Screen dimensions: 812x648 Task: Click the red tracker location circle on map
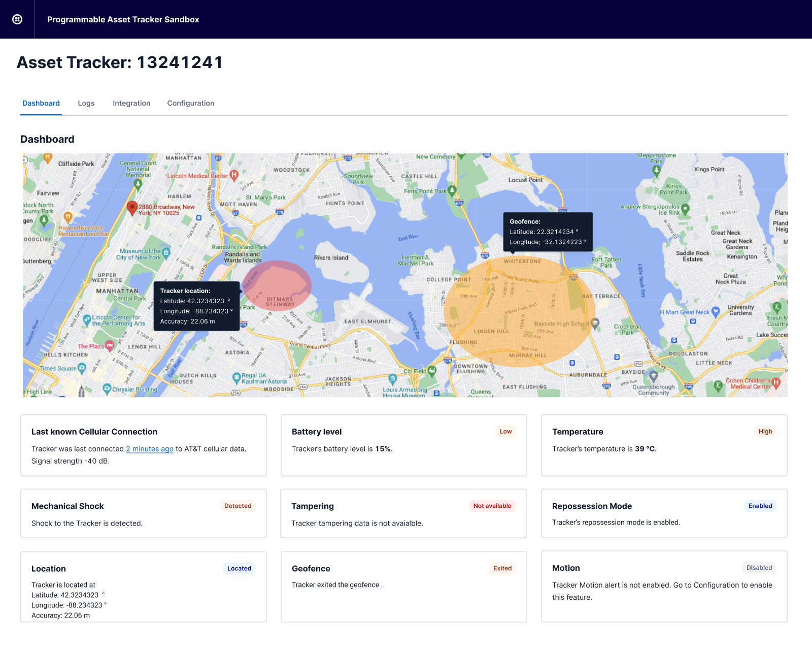pos(277,284)
